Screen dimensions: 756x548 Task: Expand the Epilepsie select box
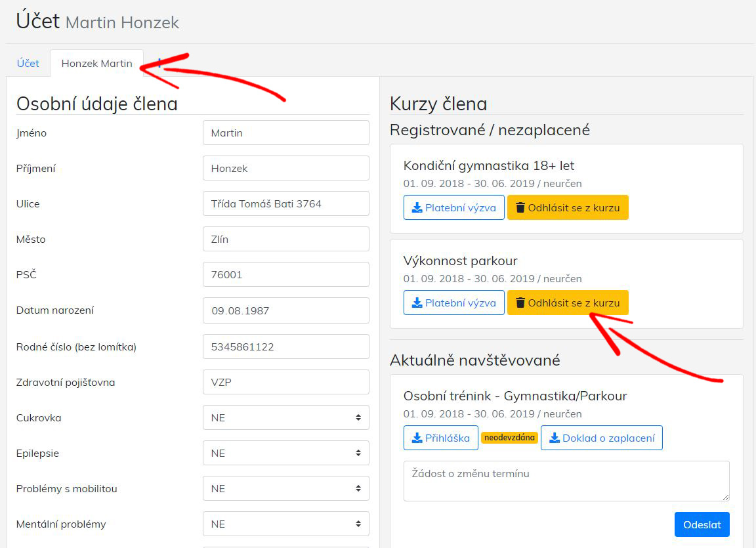point(285,453)
